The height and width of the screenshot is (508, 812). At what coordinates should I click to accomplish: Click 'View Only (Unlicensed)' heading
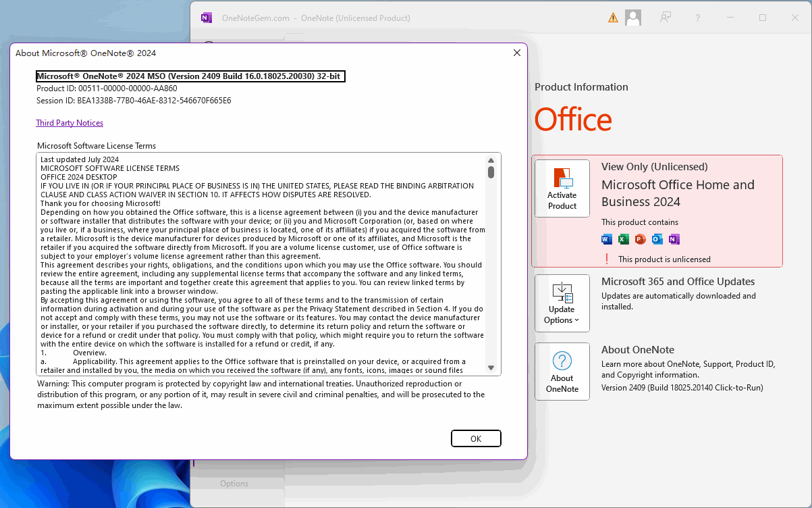(654, 167)
